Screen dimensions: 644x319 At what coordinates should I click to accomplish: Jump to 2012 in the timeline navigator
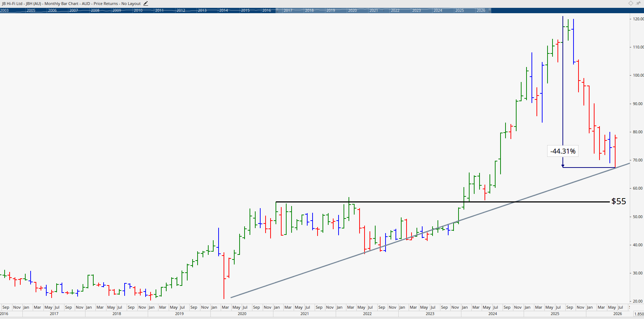click(181, 10)
